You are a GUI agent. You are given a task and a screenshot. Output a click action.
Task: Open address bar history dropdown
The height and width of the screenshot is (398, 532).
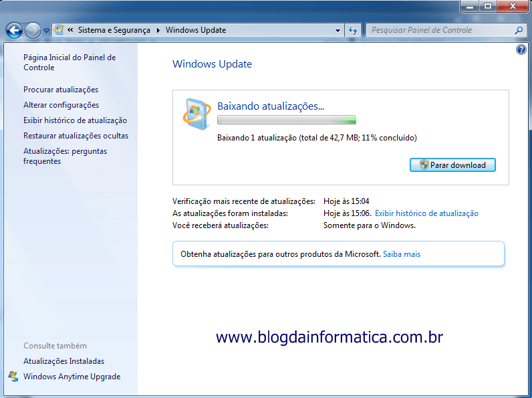338,30
